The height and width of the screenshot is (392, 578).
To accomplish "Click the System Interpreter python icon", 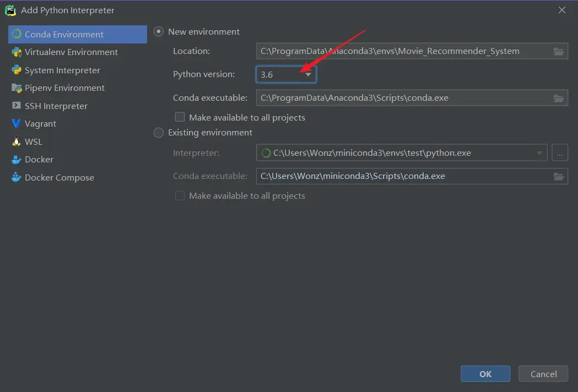I will pos(17,69).
